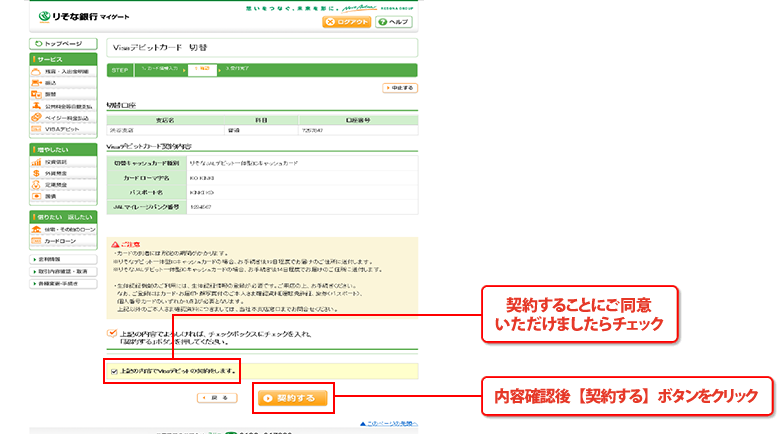Click the パスポート名 row label
The image size is (777, 434).
click(147, 192)
